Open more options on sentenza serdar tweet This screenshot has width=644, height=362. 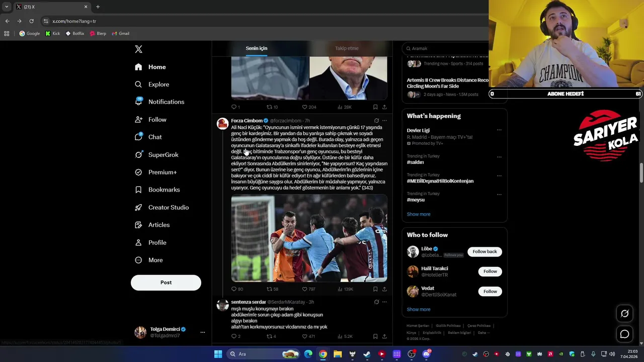click(384, 302)
